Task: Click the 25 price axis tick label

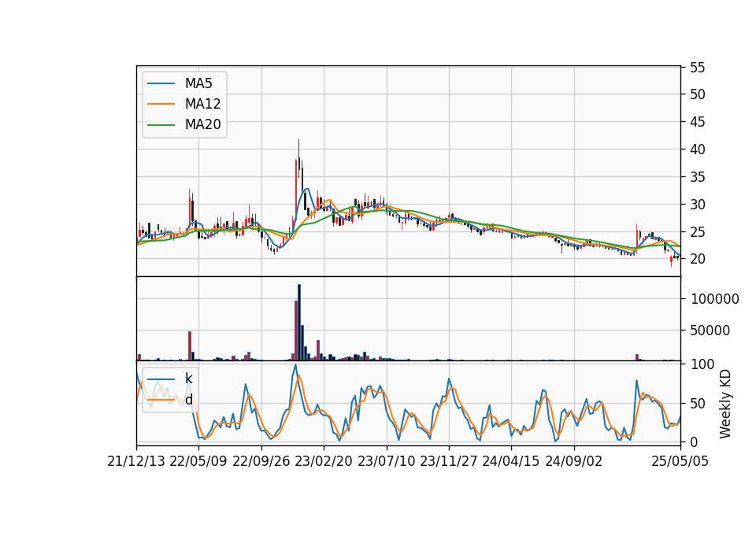Action: [x=698, y=231]
